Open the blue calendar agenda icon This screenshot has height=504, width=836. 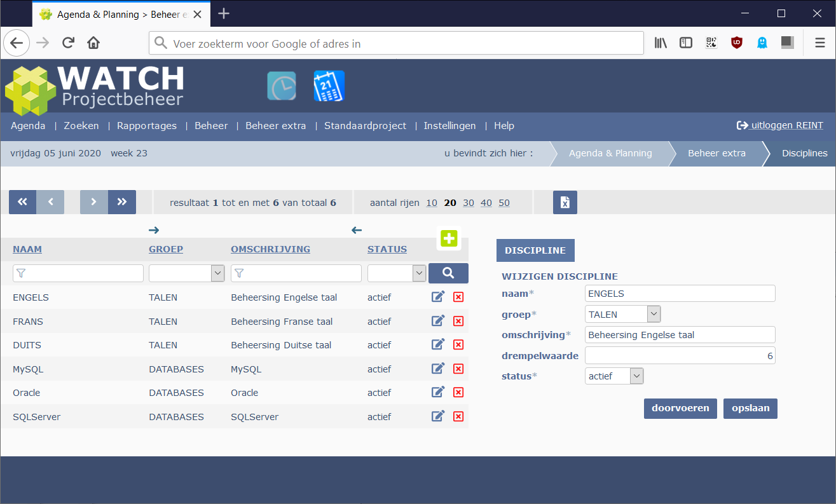329,86
